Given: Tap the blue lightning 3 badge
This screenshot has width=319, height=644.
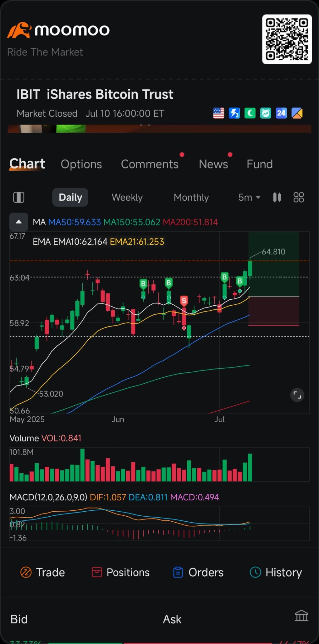Looking at the screenshot, I should tap(234, 113).
